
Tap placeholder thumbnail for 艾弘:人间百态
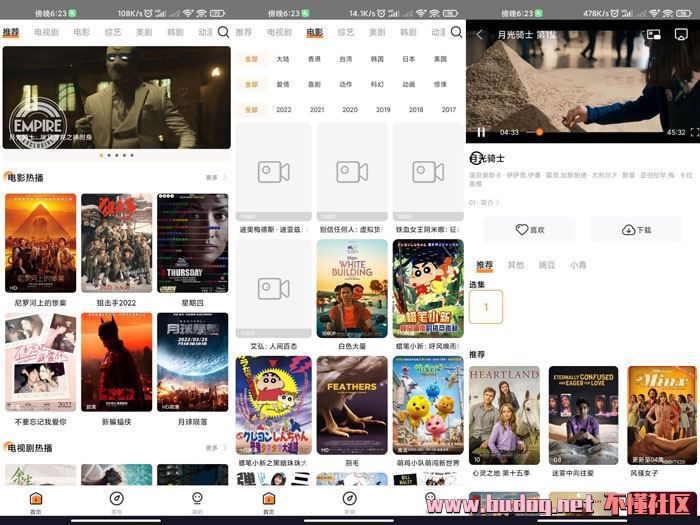[273, 288]
